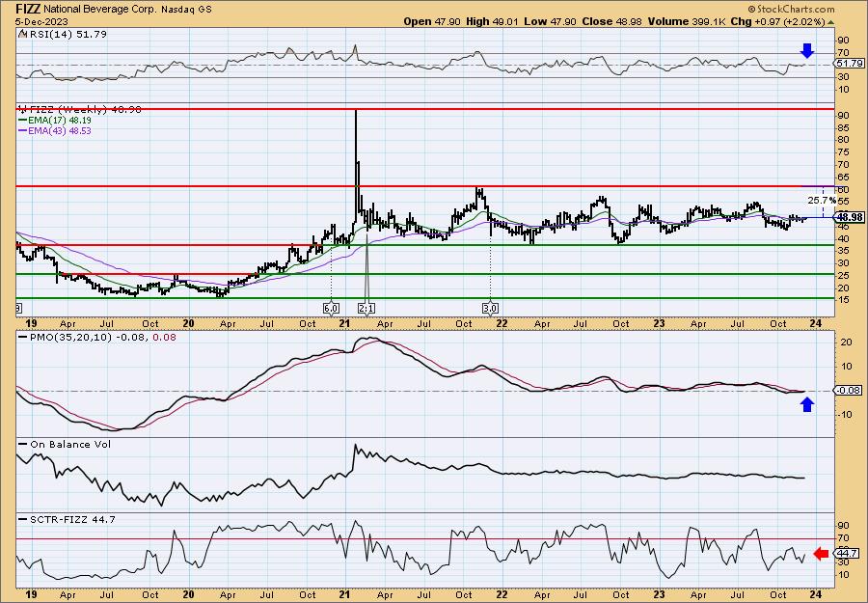
Task: Click the Open 47.90 value
Action: pos(432,21)
